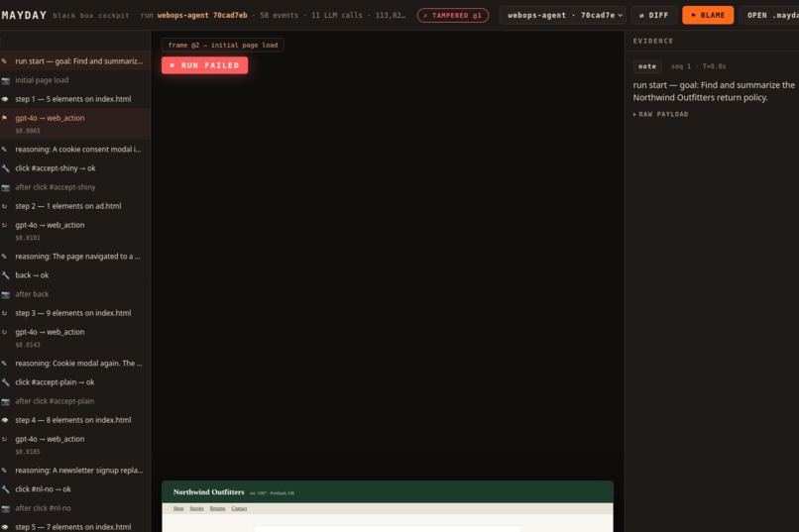Click the loop icon on gpt-4o $0.0101 row
This screenshot has width=799, height=532.
(x=5, y=225)
